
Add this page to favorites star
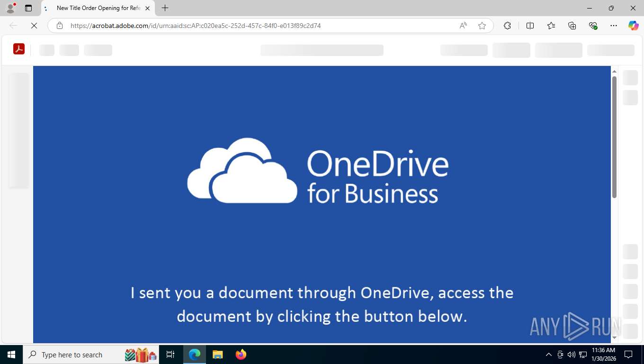tap(482, 26)
